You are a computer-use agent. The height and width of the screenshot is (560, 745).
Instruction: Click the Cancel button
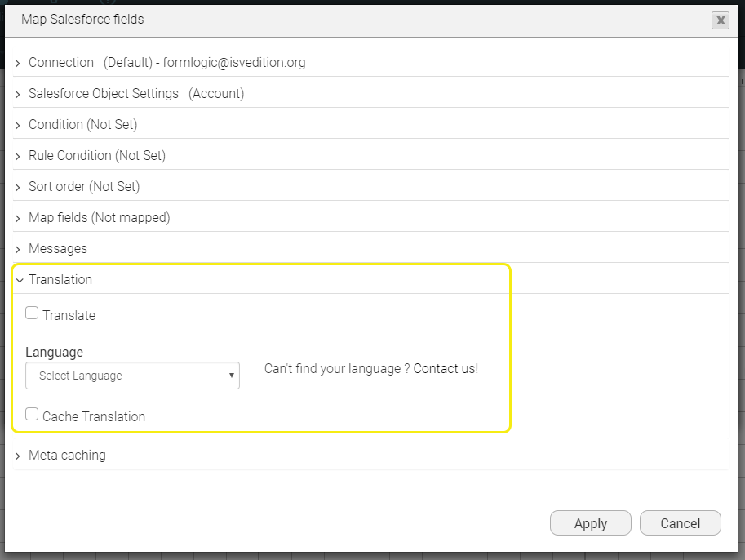click(x=680, y=522)
